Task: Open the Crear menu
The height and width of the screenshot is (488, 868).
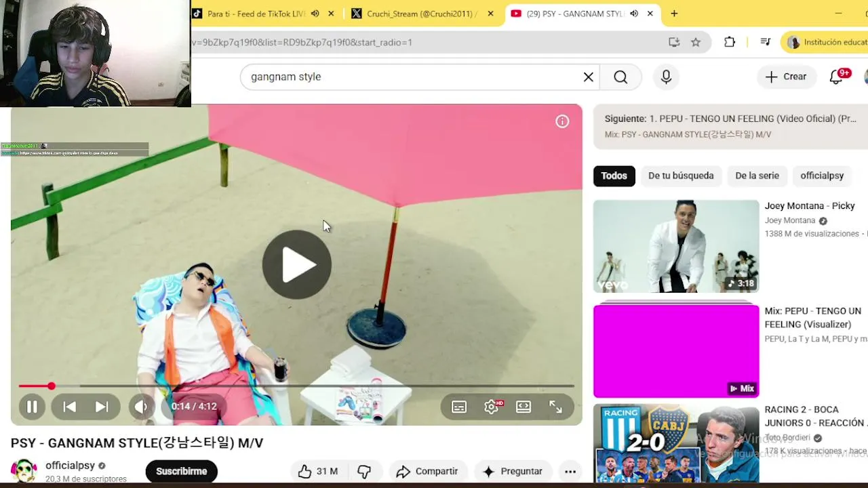Action: pyautogui.click(x=786, y=77)
